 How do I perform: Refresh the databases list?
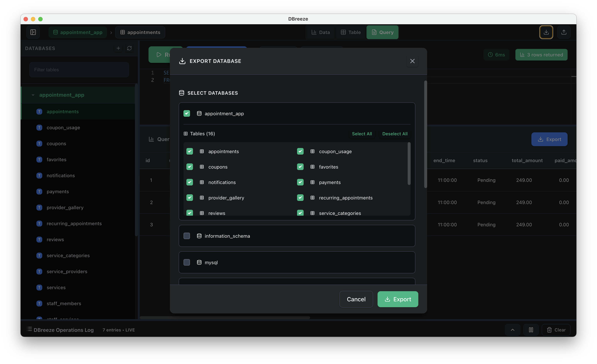[129, 48]
